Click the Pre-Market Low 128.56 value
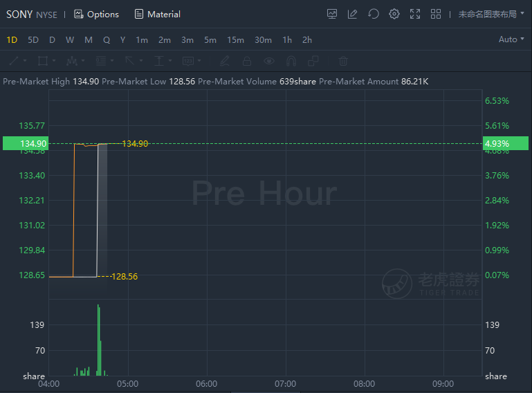The height and width of the screenshot is (393, 532). 182,82
